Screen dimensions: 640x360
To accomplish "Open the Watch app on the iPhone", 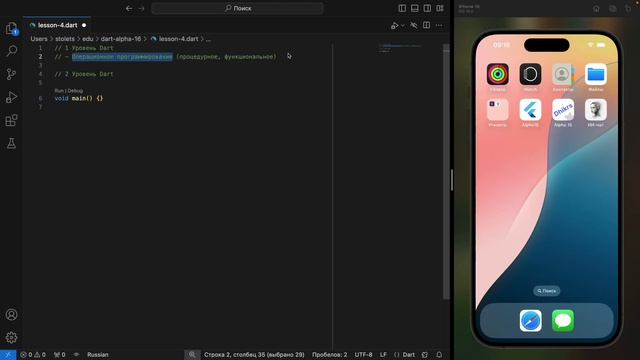I will click(530, 74).
